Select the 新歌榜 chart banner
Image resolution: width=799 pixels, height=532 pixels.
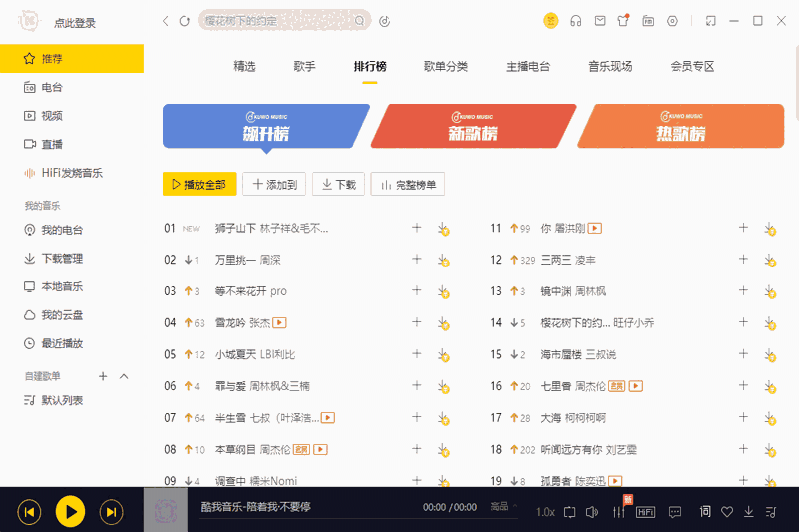[473, 126]
